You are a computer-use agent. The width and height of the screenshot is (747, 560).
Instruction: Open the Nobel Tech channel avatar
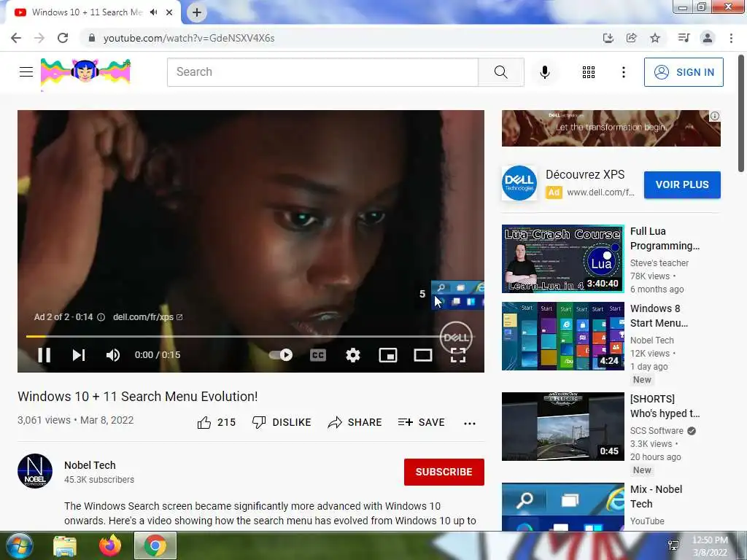pyautogui.click(x=35, y=471)
